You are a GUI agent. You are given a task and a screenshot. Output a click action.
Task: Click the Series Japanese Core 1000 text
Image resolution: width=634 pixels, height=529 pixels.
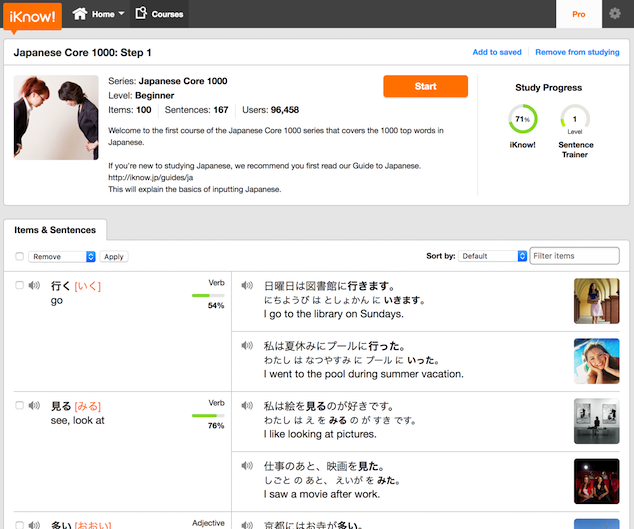tap(167, 81)
